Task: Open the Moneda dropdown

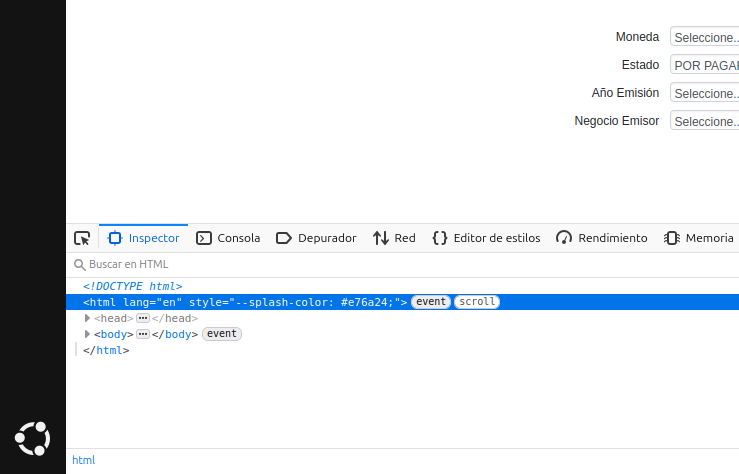Action: (x=705, y=37)
